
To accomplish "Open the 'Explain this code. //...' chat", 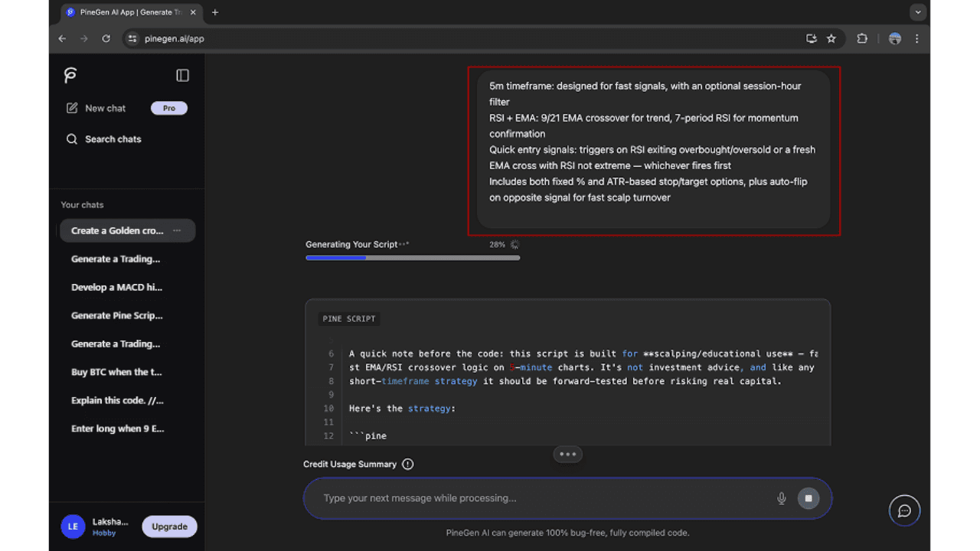I will (117, 400).
